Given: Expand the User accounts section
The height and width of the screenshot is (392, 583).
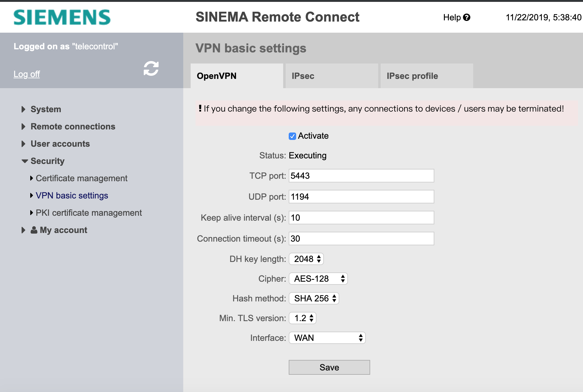Looking at the screenshot, I should (60, 144).
